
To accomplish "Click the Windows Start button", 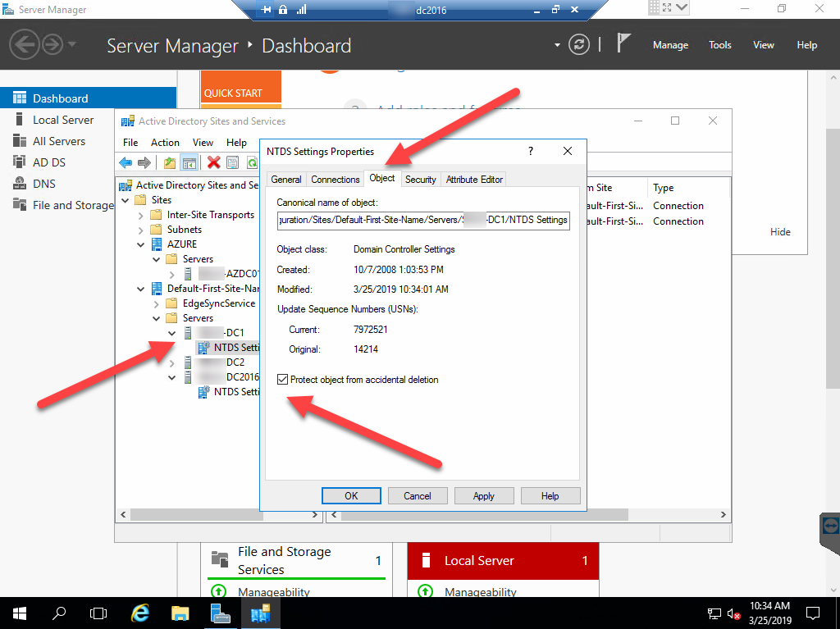I will point(20,613).
